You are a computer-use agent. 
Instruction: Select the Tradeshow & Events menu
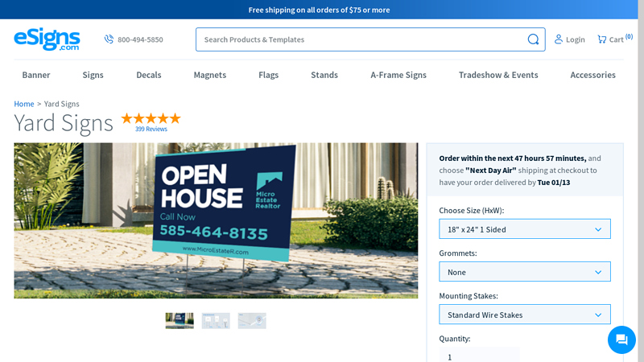pyautogui.click(x=498, y=75)
